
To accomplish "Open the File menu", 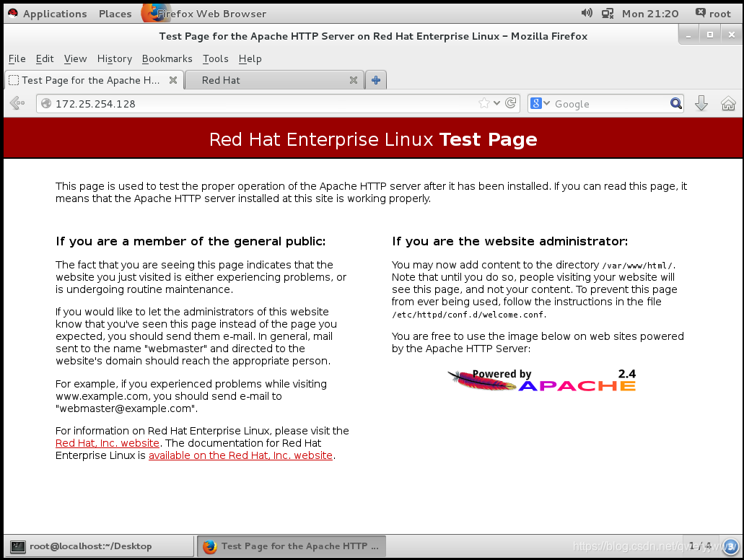I will 17,59.
